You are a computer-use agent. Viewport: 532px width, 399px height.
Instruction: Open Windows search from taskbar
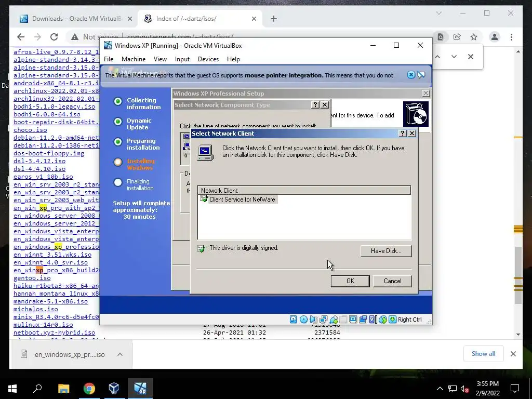[37, 388]
